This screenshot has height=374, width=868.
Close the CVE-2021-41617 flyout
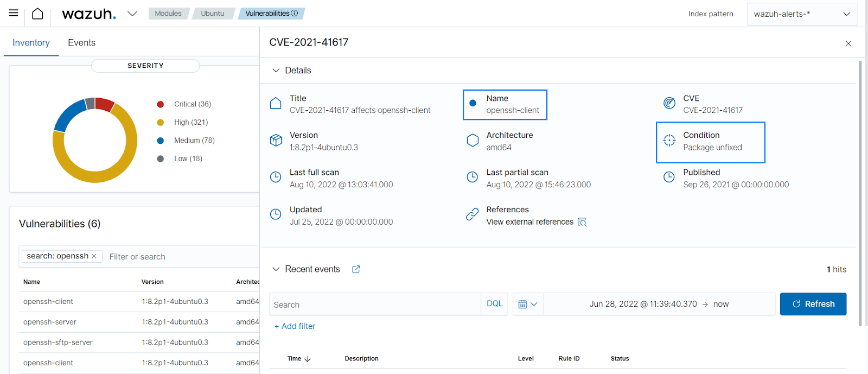tap(848, 43)
